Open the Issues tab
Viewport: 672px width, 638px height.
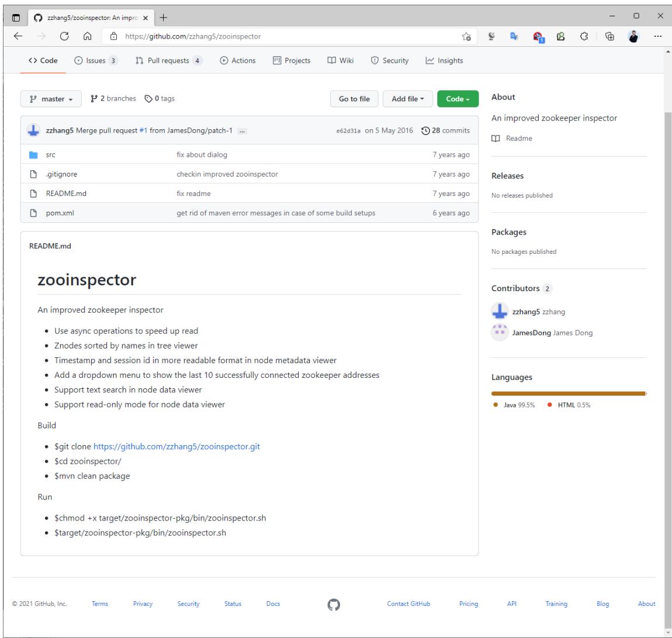pos(96,60)
